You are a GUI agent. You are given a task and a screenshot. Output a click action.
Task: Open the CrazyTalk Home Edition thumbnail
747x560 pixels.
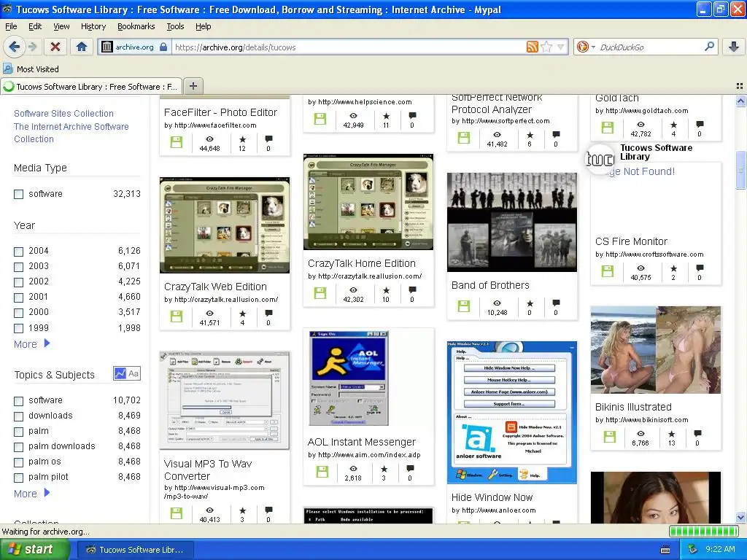[x=368, y=202]
